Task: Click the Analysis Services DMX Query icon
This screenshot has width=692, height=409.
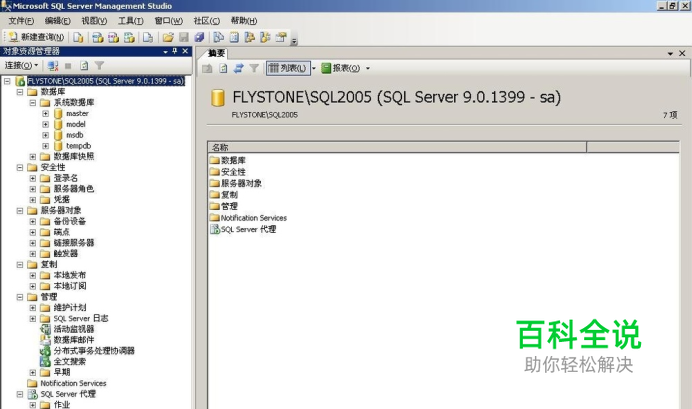Action: [x=113, y=38]
